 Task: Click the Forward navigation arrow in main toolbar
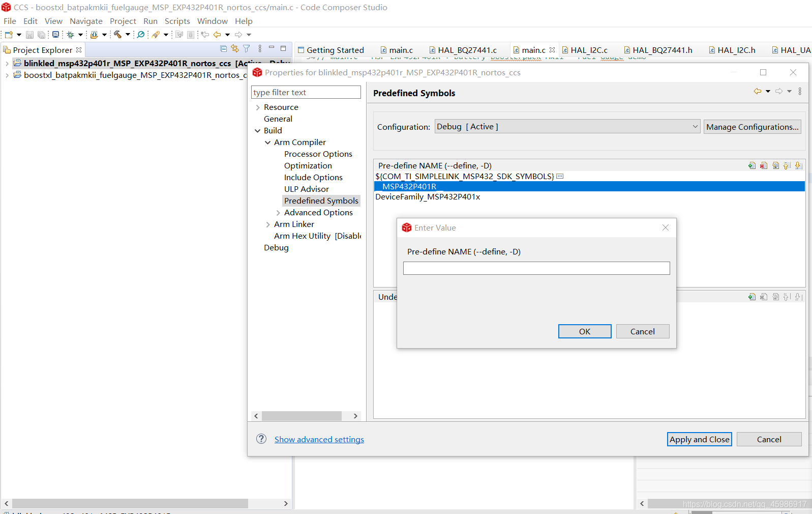(238, 35)
